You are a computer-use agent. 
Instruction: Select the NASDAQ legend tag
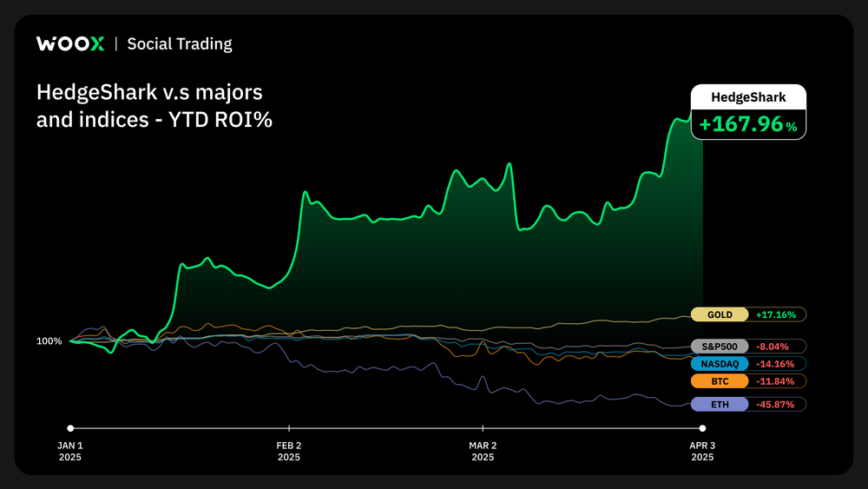tap(720, 364)
